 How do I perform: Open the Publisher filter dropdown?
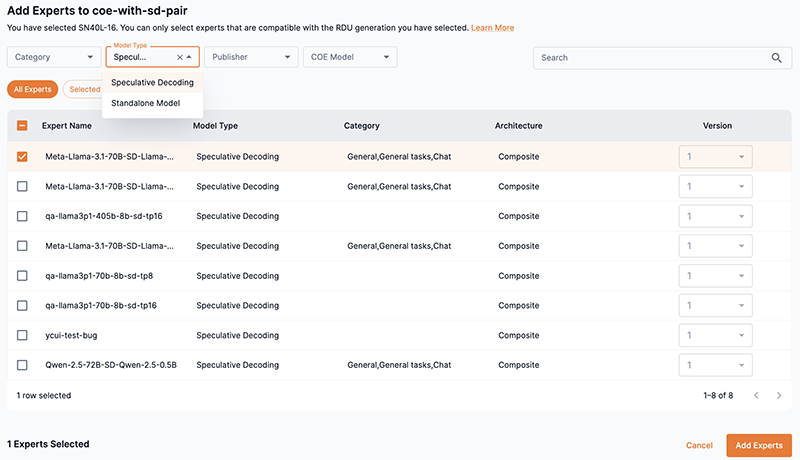coord(250,58)
